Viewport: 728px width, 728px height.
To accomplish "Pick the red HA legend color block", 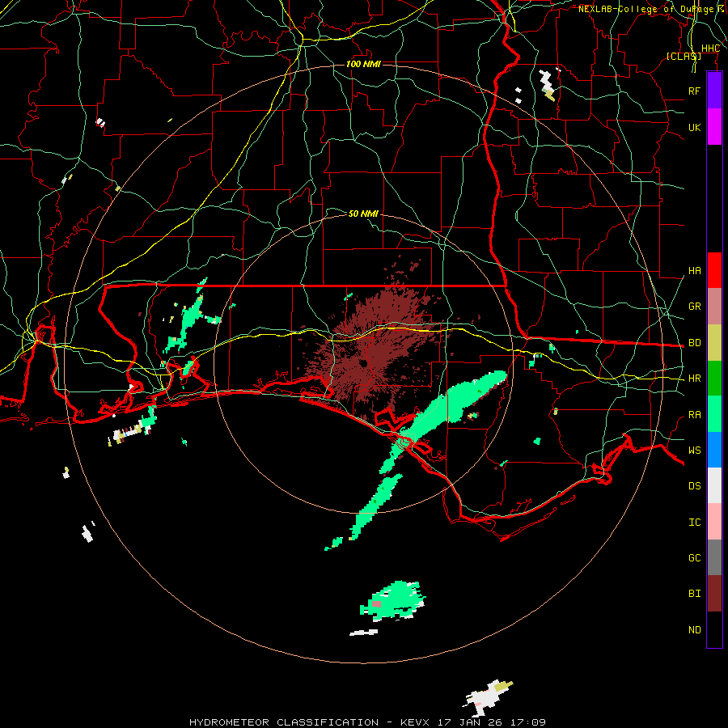I will (x=714, y=270).
